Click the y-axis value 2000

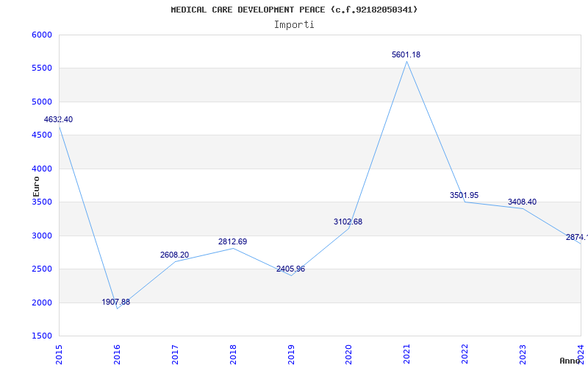tap(42, 302)
